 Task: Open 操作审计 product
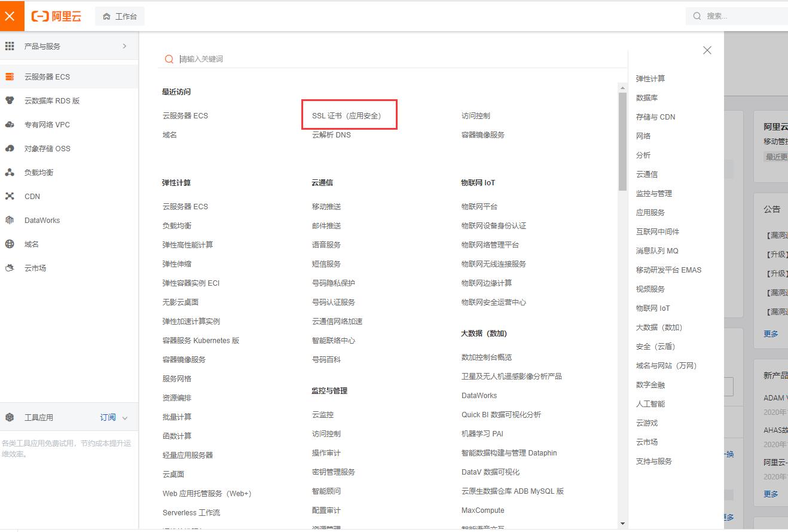pyautogui.click(x=326, y=452)
